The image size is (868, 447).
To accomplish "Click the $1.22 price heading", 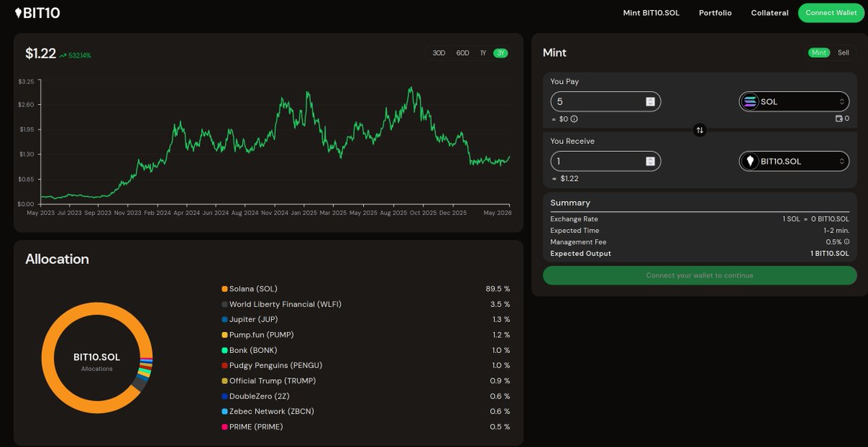I will (x=41, y=54).
